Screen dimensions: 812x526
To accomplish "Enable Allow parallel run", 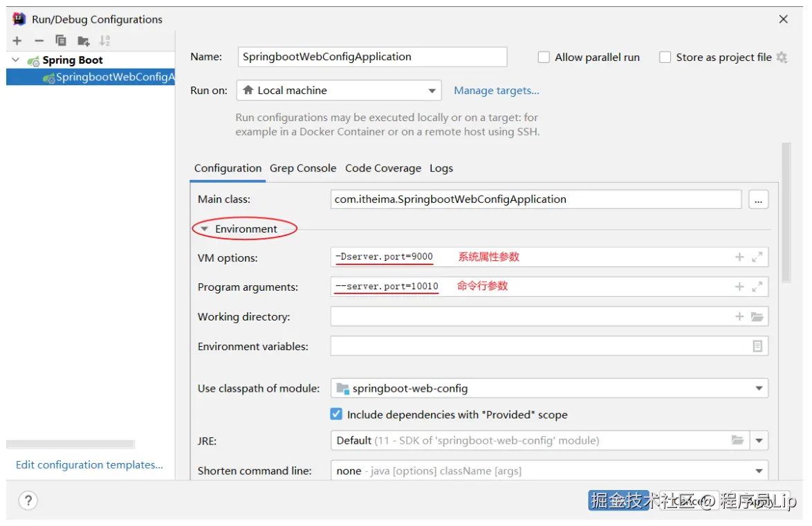I will (x=543, y=57).
